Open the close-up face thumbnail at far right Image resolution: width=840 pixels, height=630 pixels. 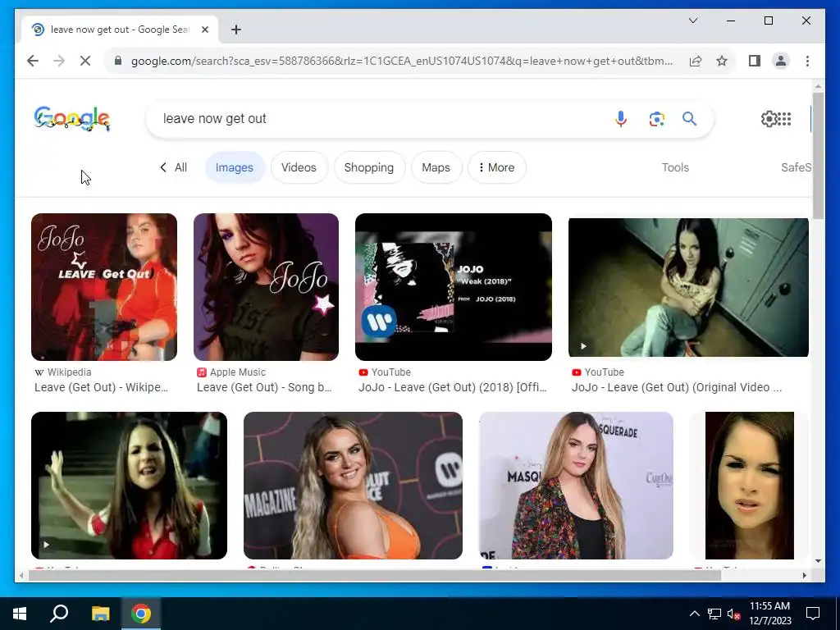pos(750,486)
